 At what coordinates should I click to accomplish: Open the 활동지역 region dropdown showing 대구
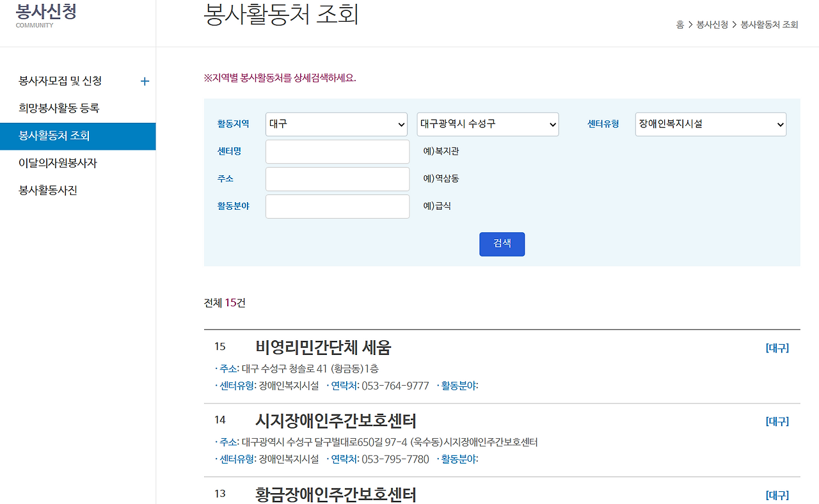click(336, 124)
